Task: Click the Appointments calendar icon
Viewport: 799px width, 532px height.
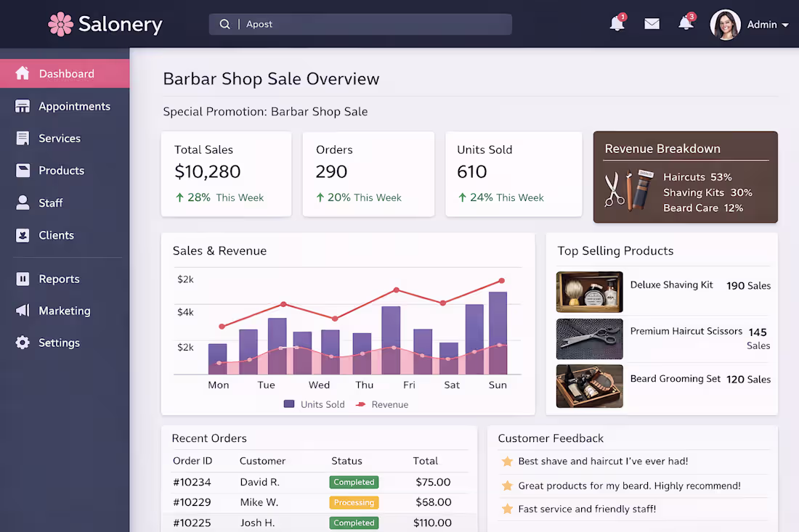Action: [x=23, y=106]
